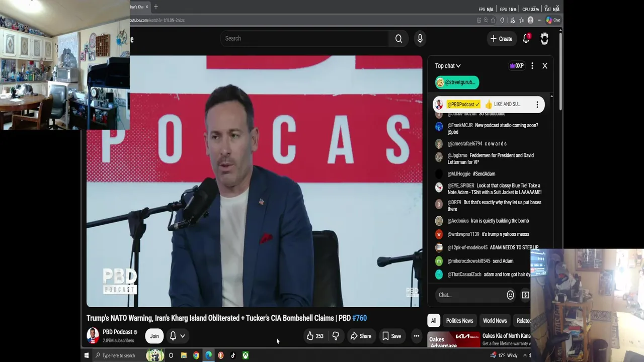Viewport: 644px width, 362px height.
Task: Open TikTok from the taskbar
Action: pyautogui.click(x=233, y=355)
